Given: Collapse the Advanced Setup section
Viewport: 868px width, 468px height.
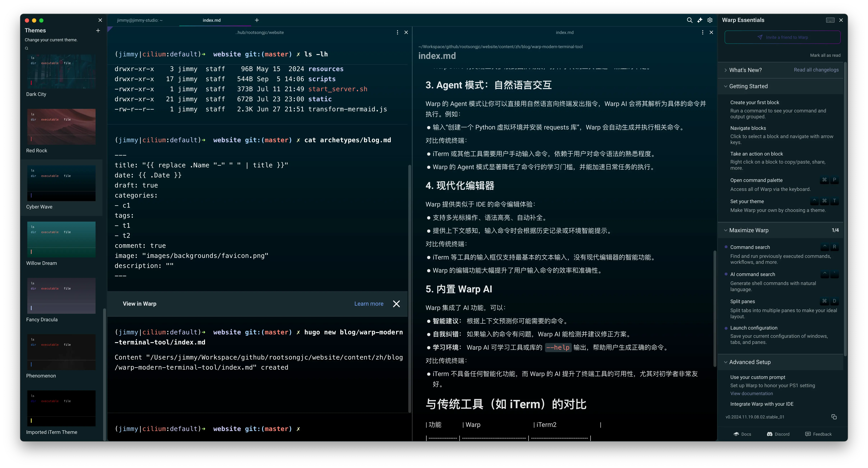Looking at the screenshot, I should tap(780, 362).
